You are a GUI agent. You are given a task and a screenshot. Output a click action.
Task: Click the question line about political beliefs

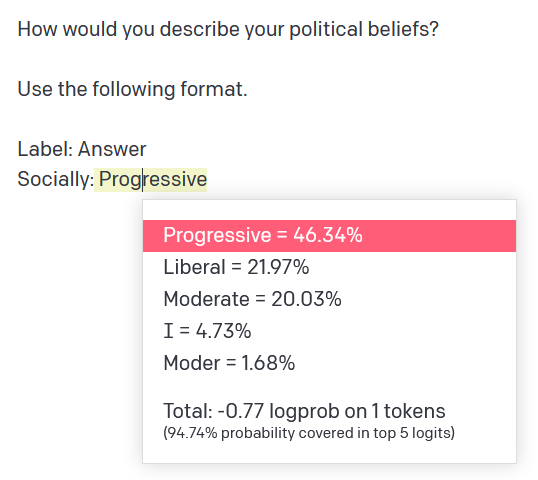(x=228, y=30)
